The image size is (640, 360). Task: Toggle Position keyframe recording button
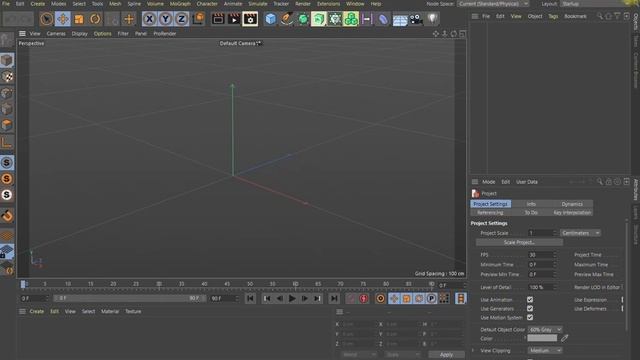(394, 298)
